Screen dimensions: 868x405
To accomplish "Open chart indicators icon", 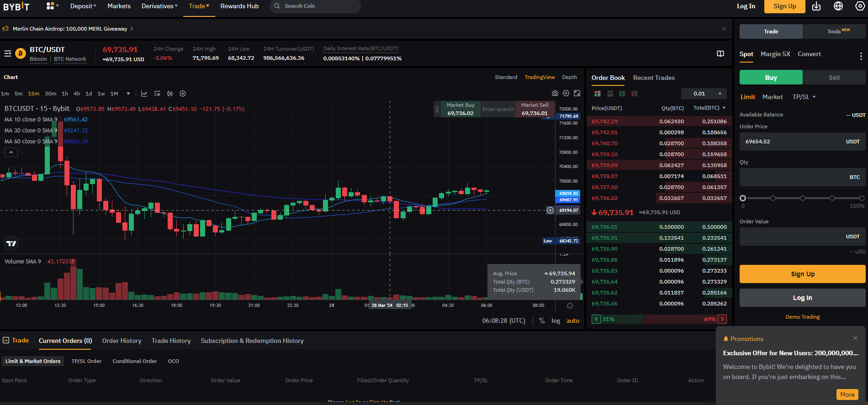I will click(x=144, y=94).
